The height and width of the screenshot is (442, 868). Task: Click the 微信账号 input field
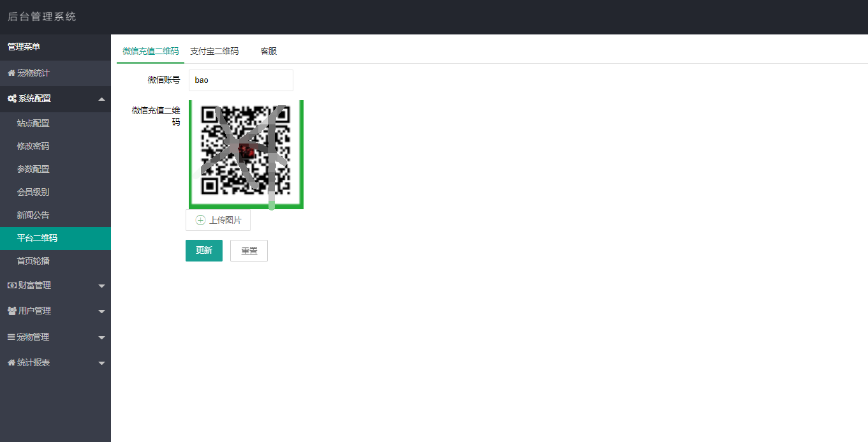click(241, 80)
